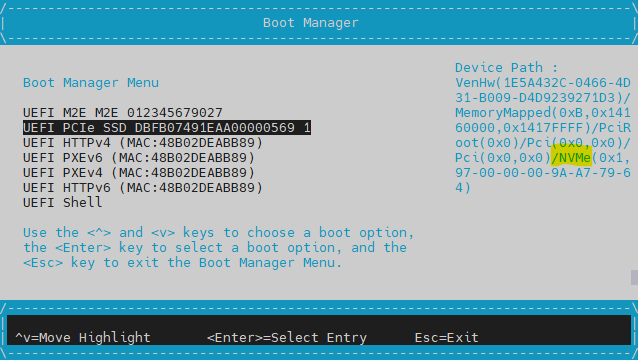
Task: Click the Boot Manager title text
Action: click(310, 23)
